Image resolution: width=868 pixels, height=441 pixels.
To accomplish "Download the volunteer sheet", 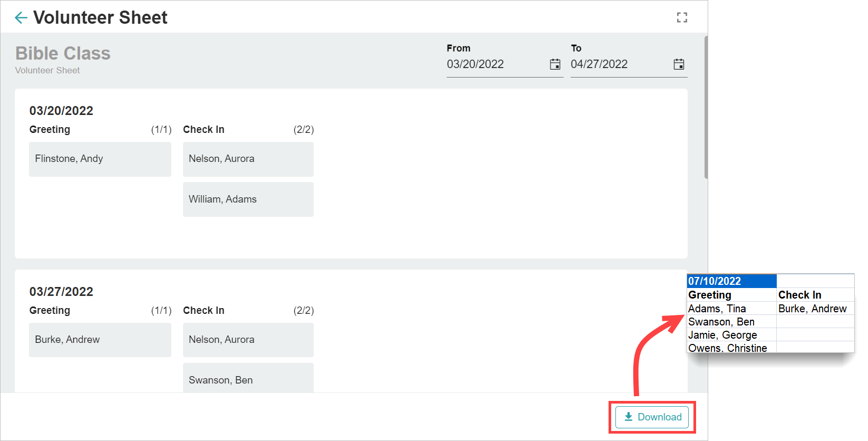I will point(652,417).
